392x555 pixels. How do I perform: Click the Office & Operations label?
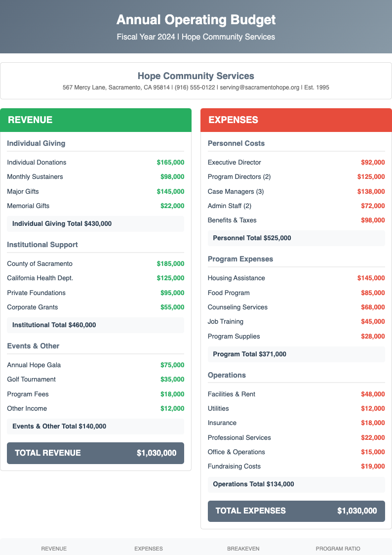tap(236, 452)
